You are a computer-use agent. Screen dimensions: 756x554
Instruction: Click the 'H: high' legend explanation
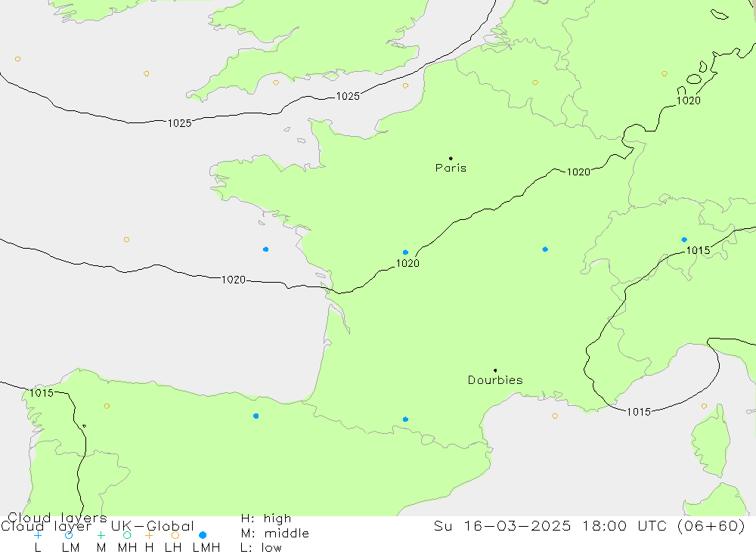click(266, 518)
